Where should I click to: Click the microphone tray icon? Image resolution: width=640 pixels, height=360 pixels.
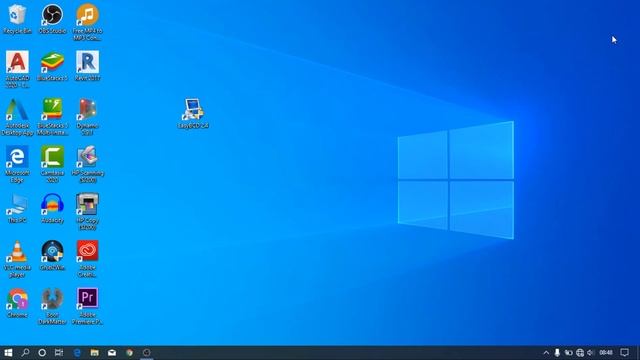(x=557, y=353)
